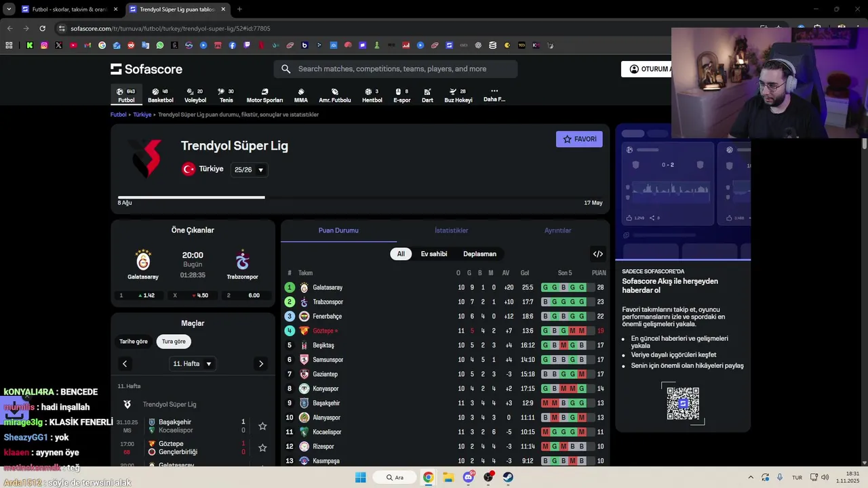
Task: Add the league to FAVORİ
Action: click(x=579, y=139)
